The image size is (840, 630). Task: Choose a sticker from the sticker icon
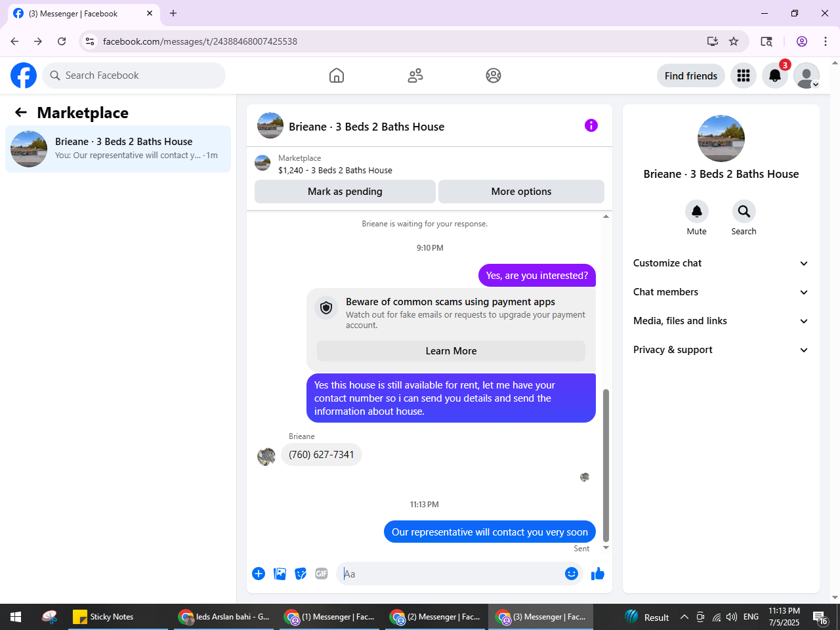point(301,574)
